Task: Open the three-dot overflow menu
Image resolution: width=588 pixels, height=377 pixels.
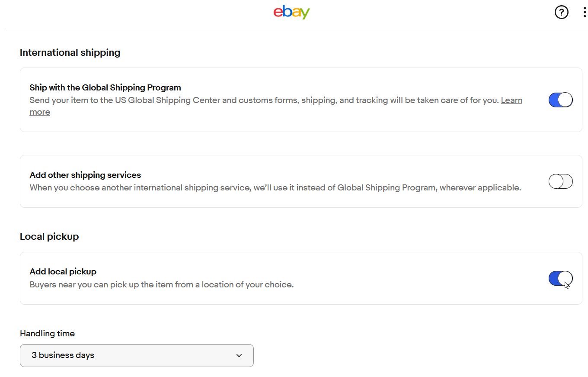Action: tap(585, 12)
